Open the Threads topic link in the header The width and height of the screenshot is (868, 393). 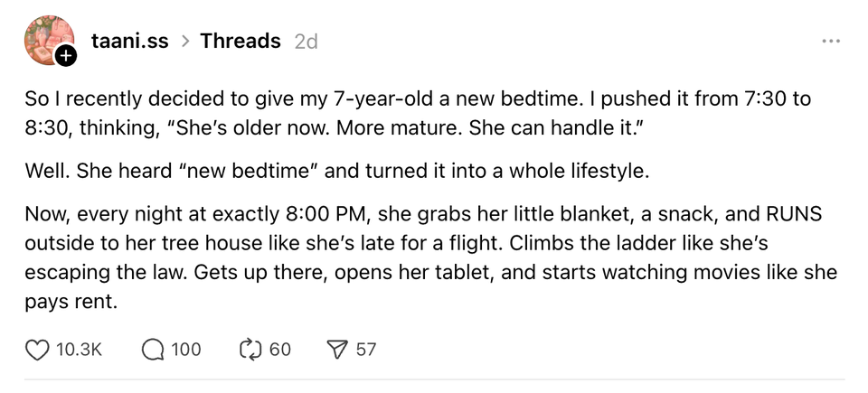240,42
